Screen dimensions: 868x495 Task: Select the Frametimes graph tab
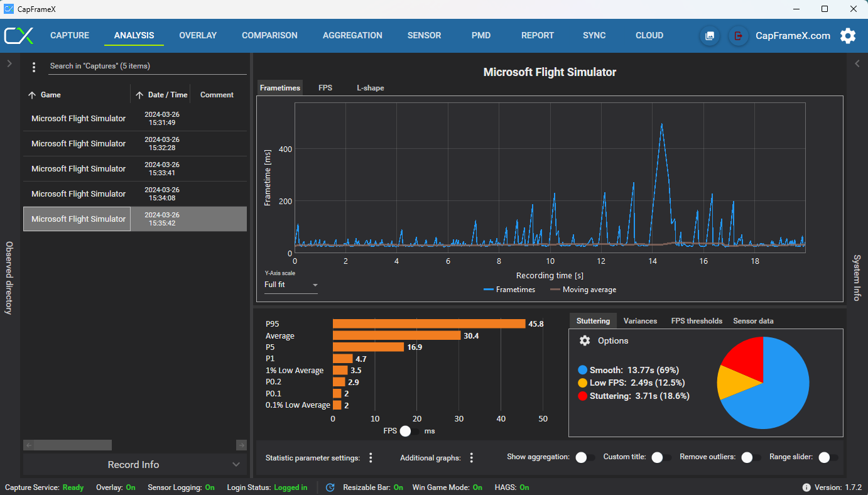click(280, 88)
